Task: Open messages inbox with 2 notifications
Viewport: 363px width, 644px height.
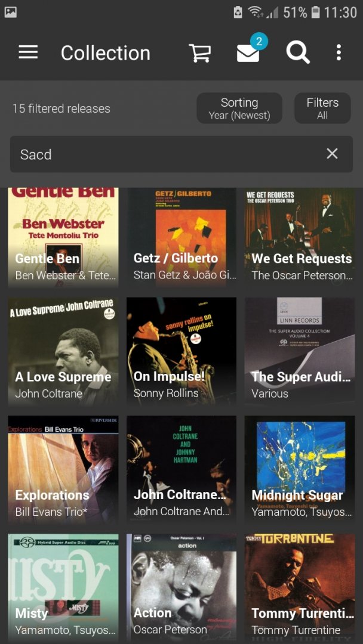Action: pyautogui.click(x=248, y=52)
